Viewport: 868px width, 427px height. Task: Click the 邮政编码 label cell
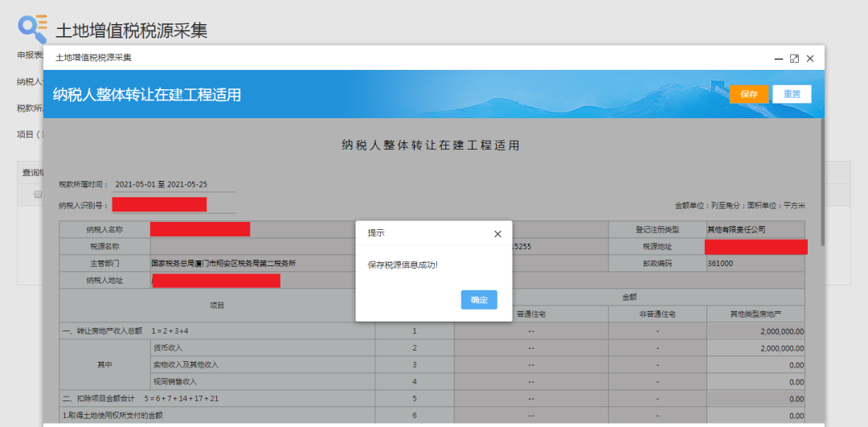657,264
